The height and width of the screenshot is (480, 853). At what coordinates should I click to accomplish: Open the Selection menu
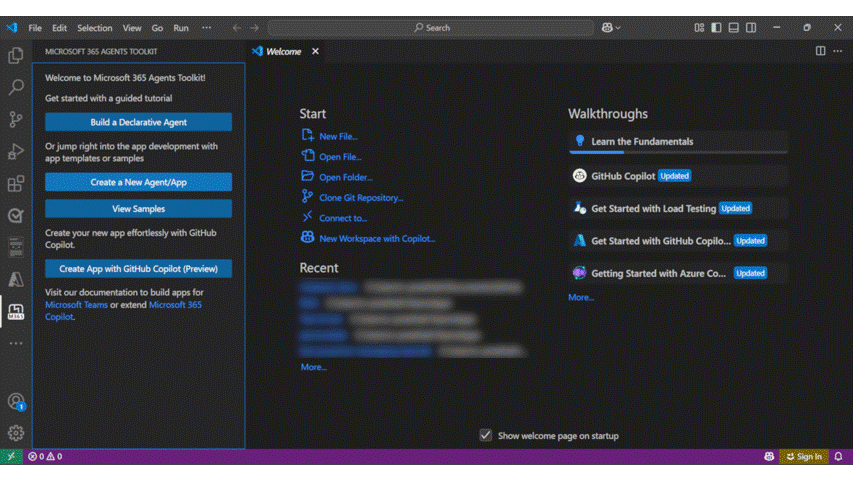95,28
